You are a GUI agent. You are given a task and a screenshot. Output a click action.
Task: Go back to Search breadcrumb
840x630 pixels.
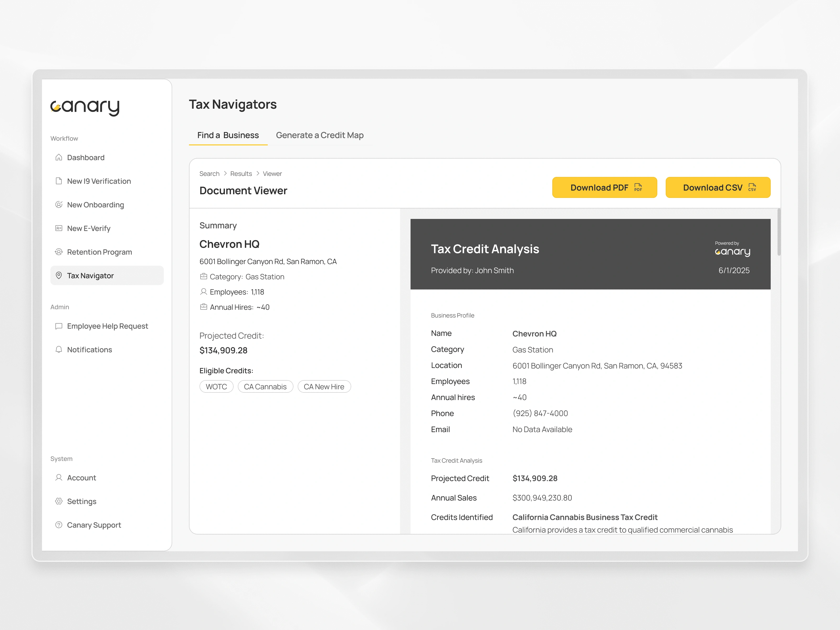pos(209,174)
